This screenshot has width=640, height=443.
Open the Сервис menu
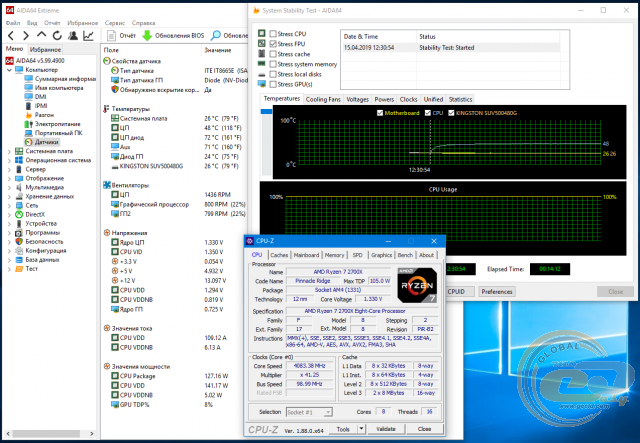115,23
